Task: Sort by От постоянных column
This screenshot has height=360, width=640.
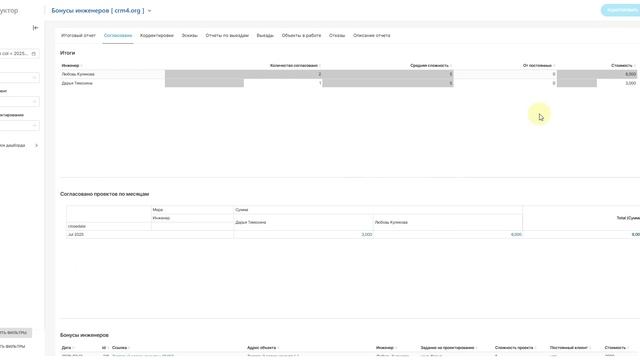Action: (x=538, y=65)
